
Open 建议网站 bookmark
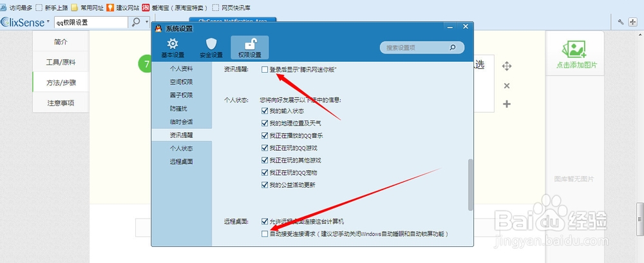pos(123,7)
